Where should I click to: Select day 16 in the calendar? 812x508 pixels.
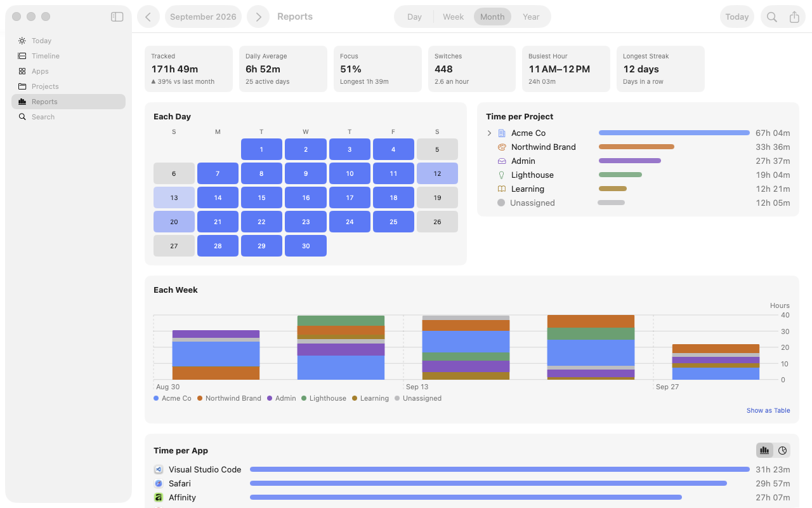306,197
